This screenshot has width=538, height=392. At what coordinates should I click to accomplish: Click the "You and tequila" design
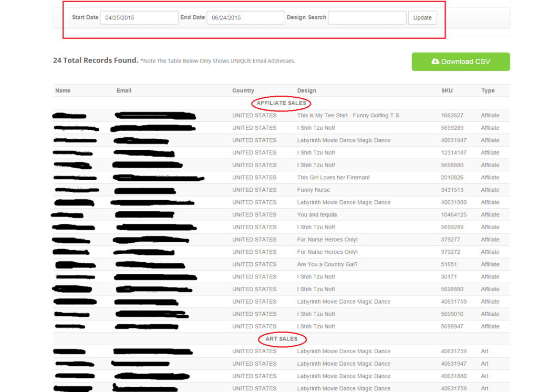click(317, 215)
